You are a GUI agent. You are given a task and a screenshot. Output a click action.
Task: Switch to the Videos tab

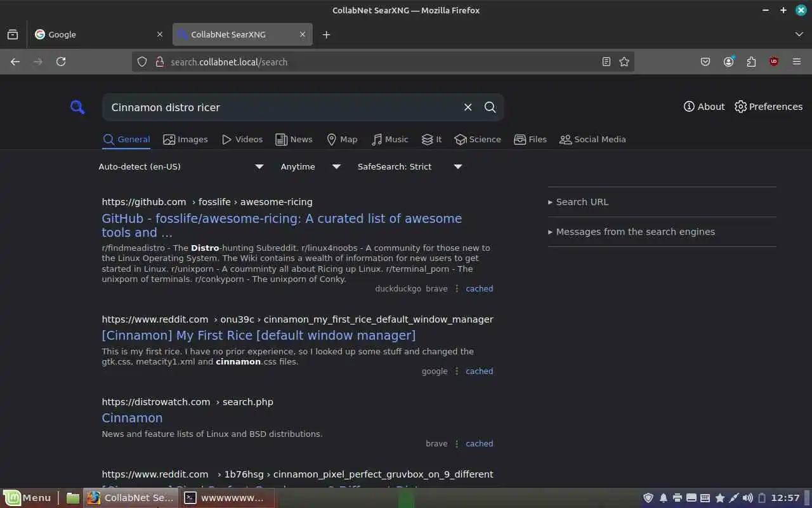[242, 140]
